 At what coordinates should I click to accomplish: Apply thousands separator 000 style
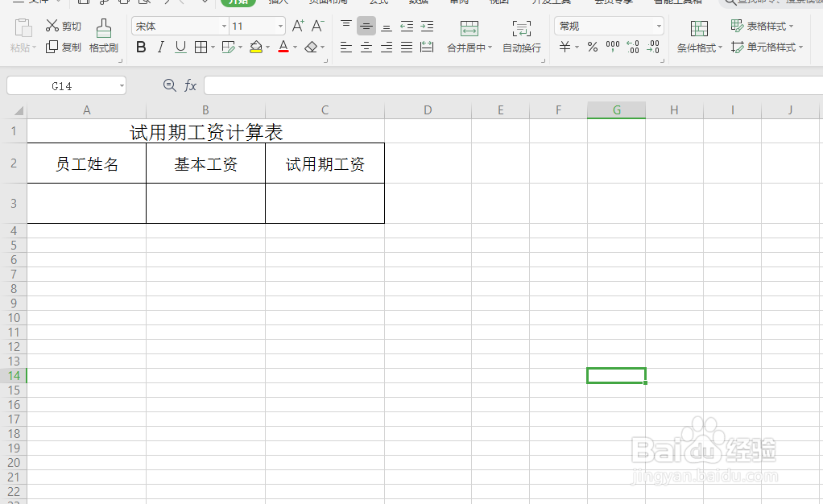[613, 48]
